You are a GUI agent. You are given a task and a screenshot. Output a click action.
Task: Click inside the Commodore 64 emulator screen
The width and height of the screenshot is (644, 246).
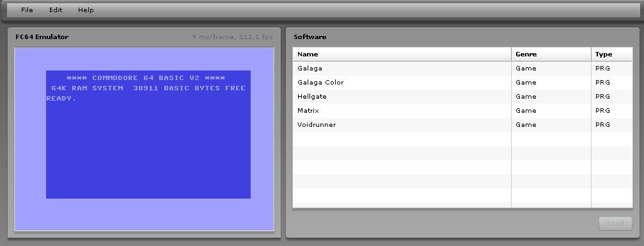(144, 139)
